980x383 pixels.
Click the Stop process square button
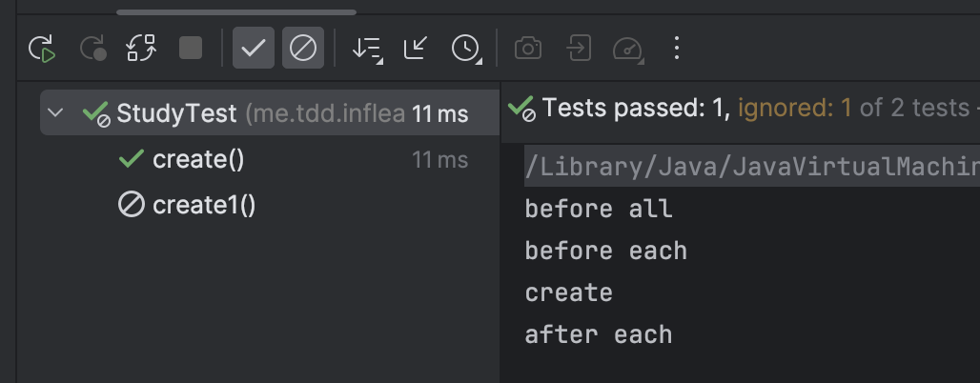point(191,48)
